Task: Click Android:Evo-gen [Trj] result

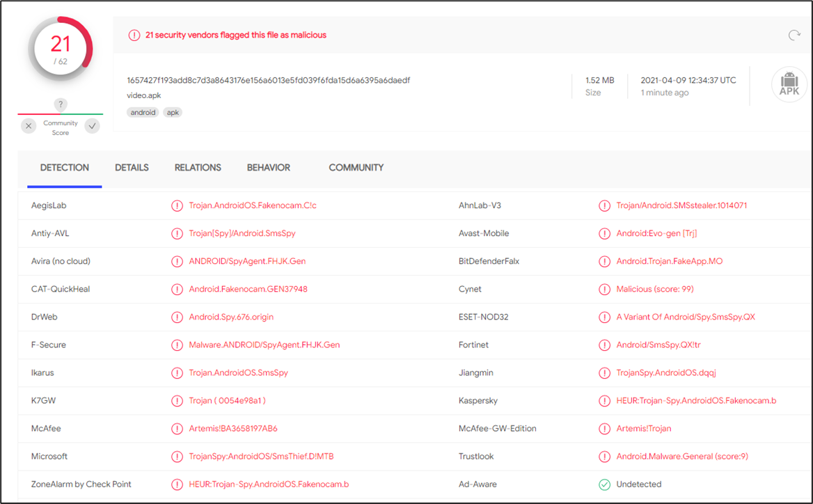Action: (x=656, y=234)
